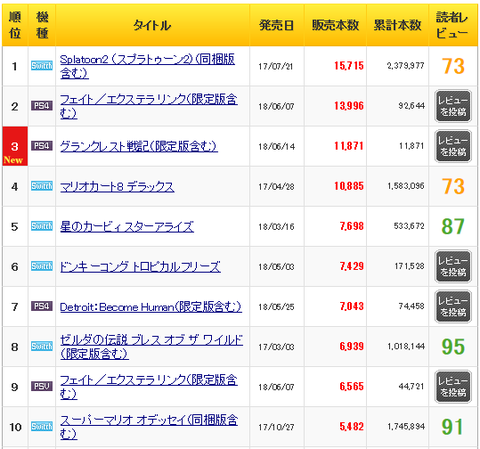Click review score 73 for Splatoon2
The image size is (480, 449).
point(453,66)
